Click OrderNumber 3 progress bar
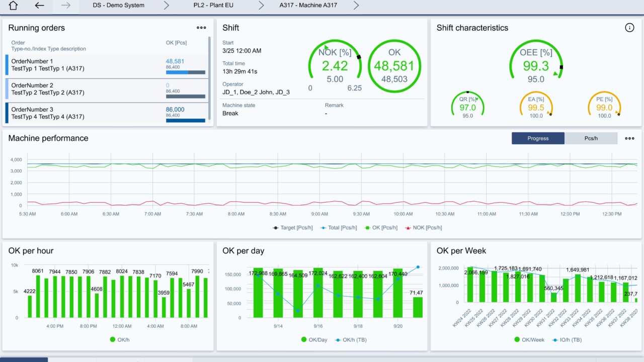This screenshot has width=644, height=362. 186,121
